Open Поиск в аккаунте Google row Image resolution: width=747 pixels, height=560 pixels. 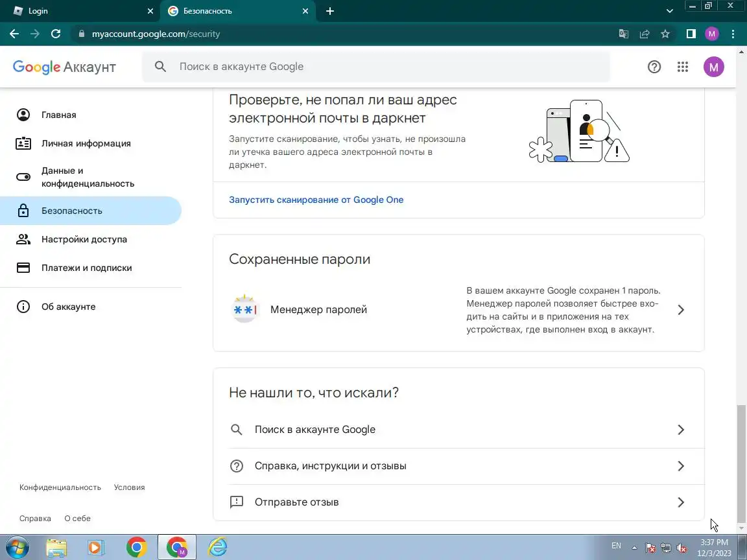[x=458, y=430]
